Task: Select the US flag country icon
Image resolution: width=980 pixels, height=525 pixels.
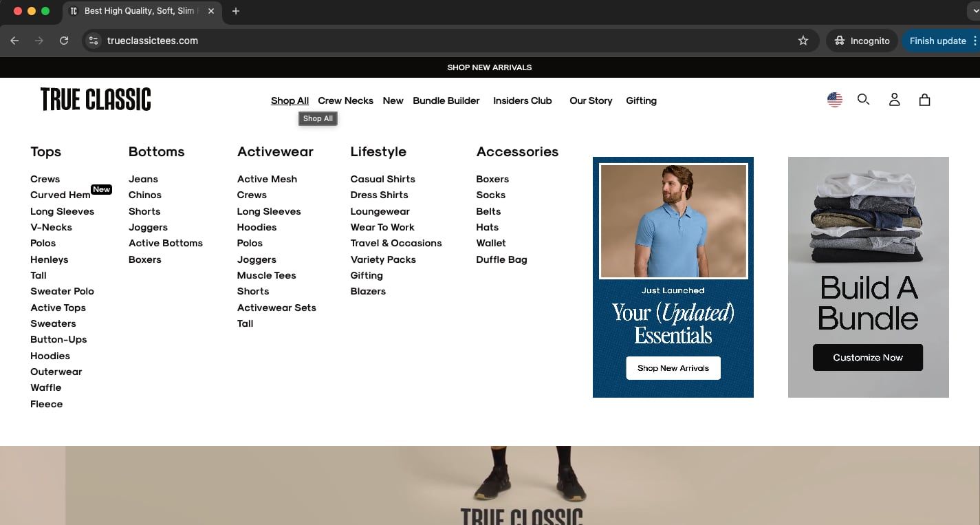Action: (x=835, y=100)
